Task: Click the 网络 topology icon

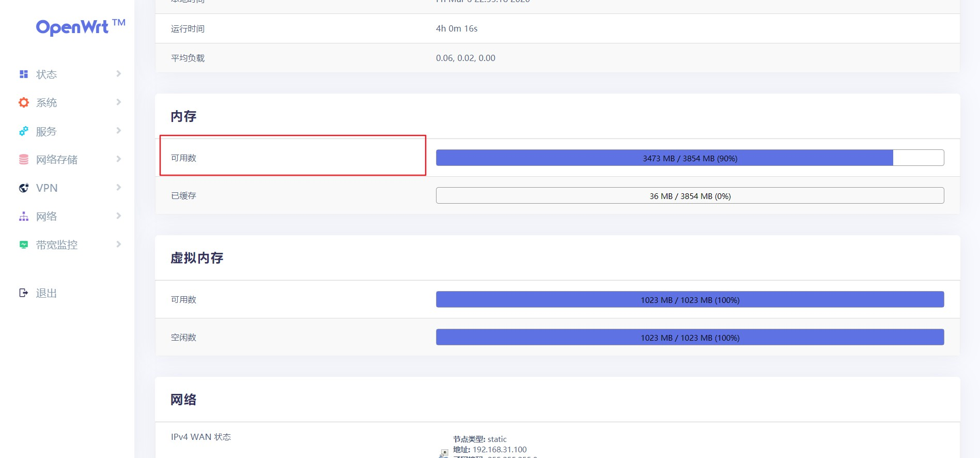Action: pos(24,216)
